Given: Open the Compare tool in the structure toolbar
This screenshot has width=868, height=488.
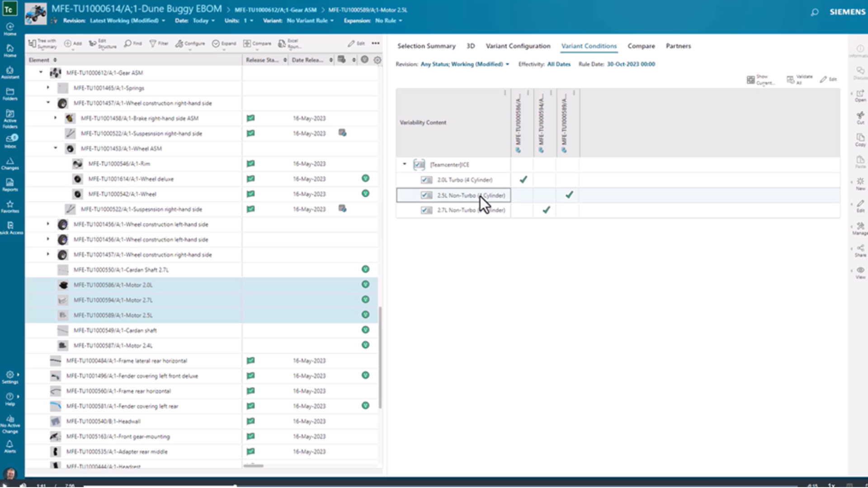Looking at the screenshot, I should (x=257, y=43).
